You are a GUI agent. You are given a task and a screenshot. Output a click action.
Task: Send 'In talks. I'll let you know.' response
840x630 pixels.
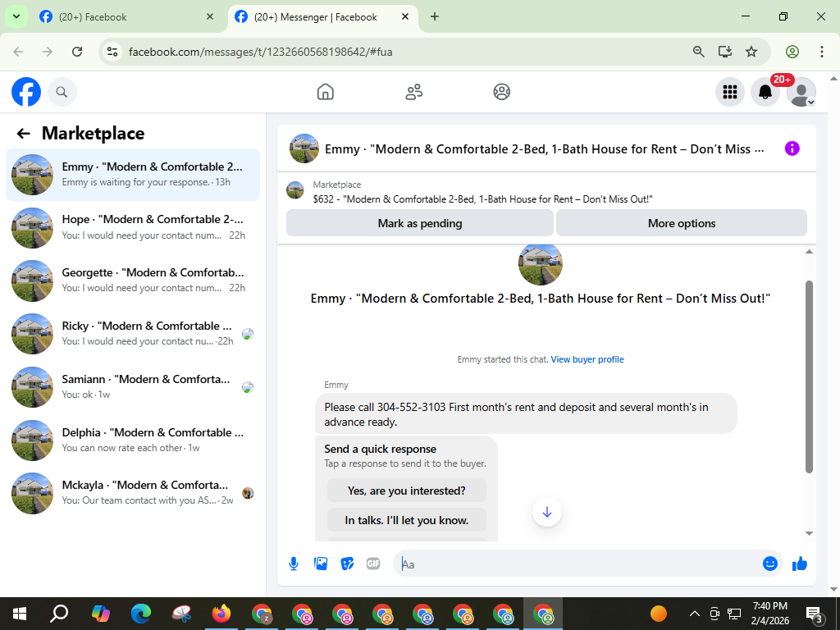coord(407,520)
